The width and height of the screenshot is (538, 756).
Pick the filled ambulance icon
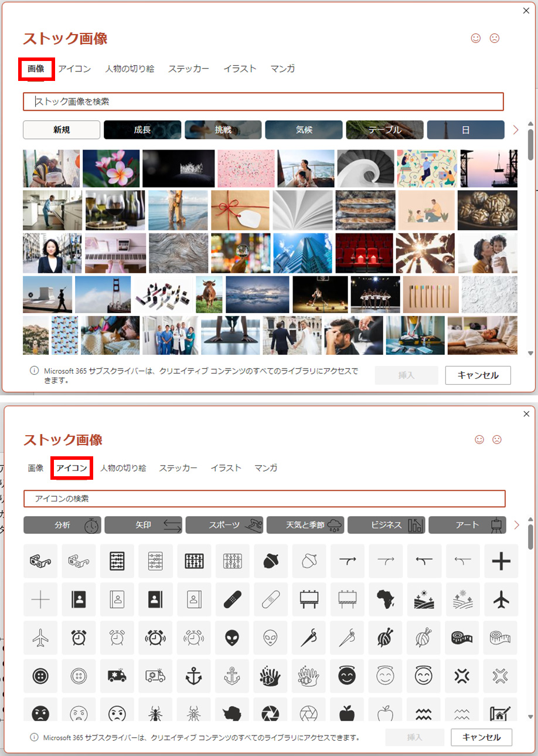click(117, 676)
